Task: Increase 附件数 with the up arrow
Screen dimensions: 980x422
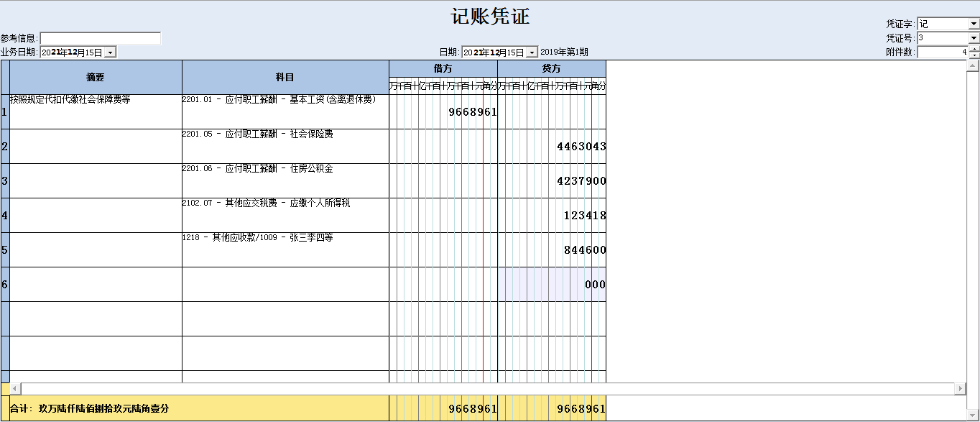Action: tap(974, 49)
